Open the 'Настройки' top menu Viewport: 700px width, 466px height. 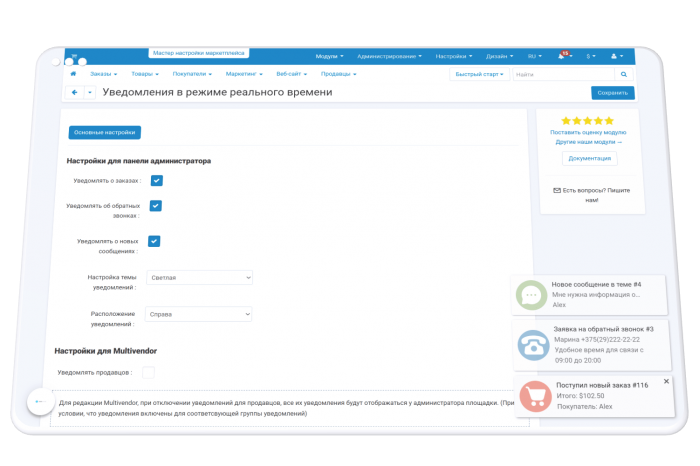tap(454, 56)
